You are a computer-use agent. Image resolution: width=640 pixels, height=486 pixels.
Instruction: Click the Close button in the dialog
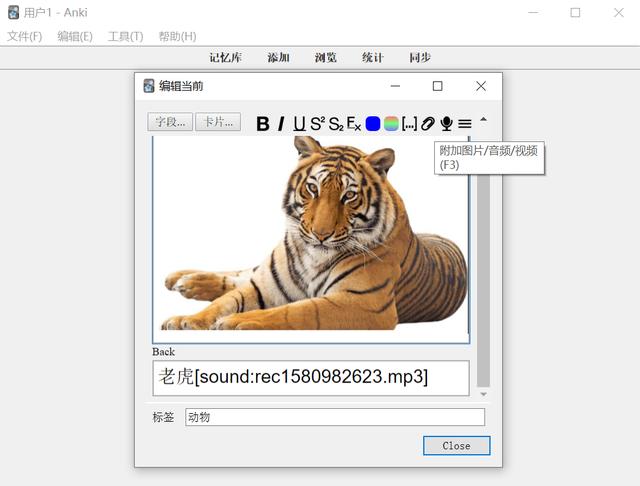click(x=456, y=446)
